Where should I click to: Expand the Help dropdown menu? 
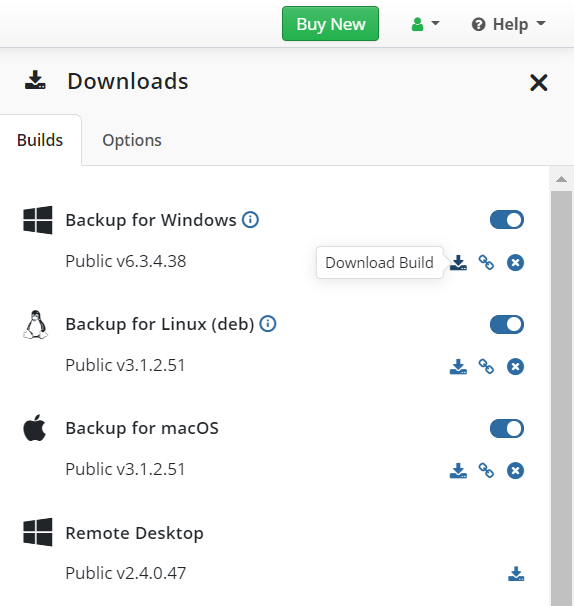click(x=509, y=24)
